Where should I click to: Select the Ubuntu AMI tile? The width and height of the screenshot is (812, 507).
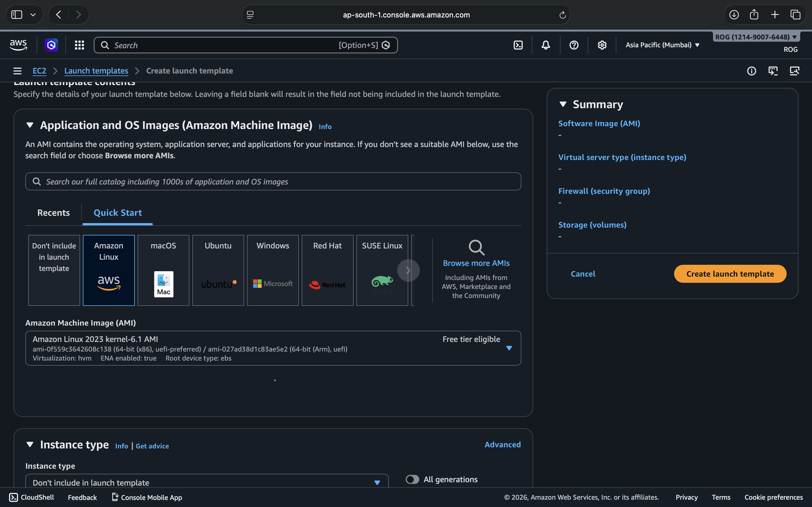click(218, 270)
